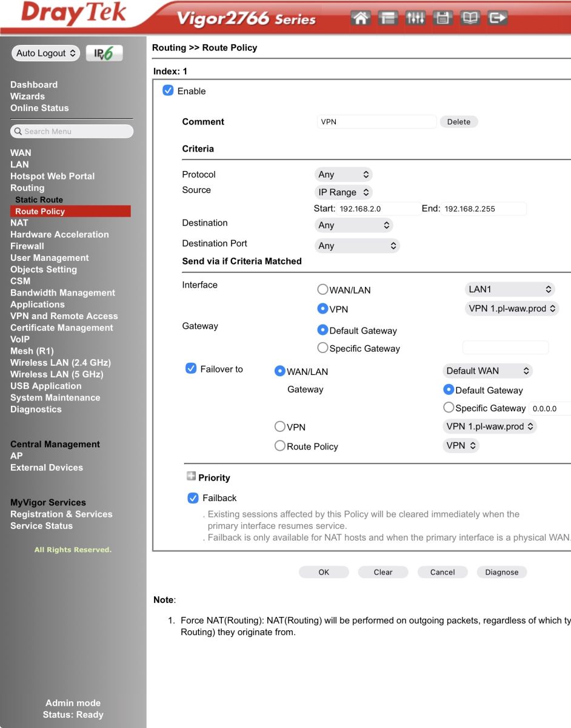The height and width of the screenshot is (728, 571).
Task: Click the Diagnose button
Action: click(x=502, y=572)
